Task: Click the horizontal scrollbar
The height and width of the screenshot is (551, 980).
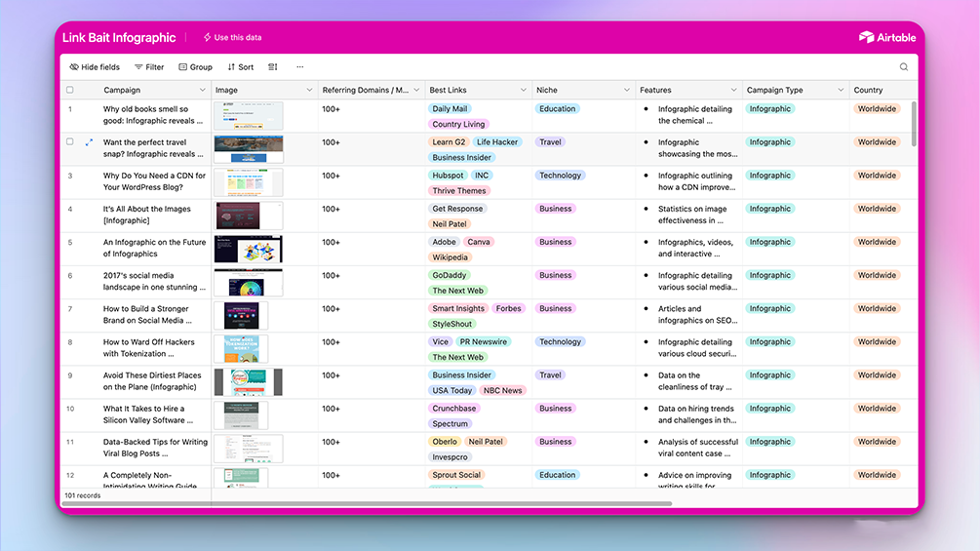Action: point(367,503)
